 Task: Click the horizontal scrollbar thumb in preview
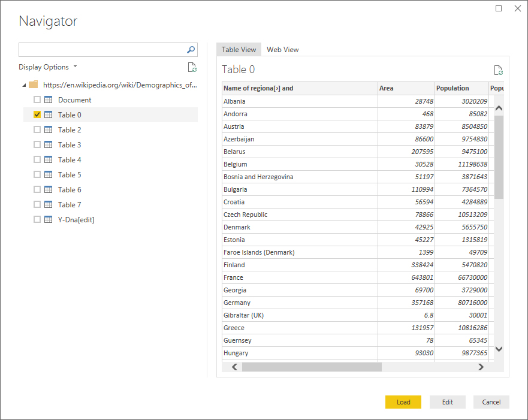(x=312, y=367)
